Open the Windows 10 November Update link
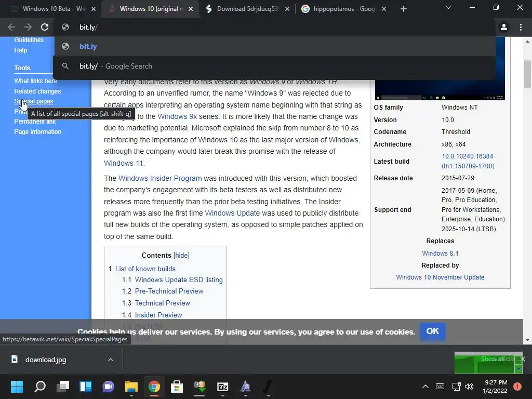532x399 pixels. tap(440, 277)
